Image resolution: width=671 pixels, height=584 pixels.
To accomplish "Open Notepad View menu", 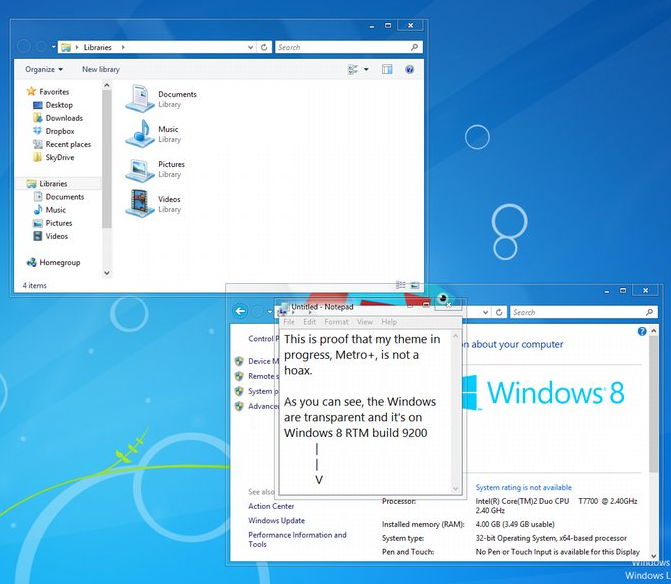I will (x=365, y=322).
